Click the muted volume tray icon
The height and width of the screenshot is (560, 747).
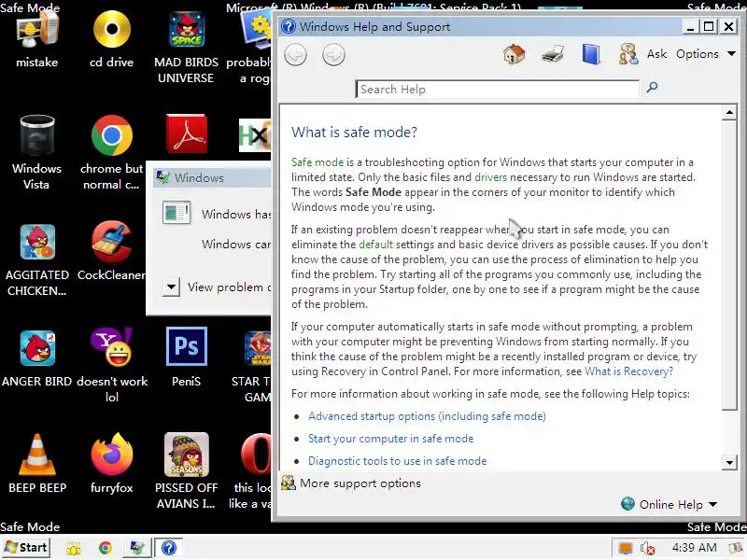[647, 548]
